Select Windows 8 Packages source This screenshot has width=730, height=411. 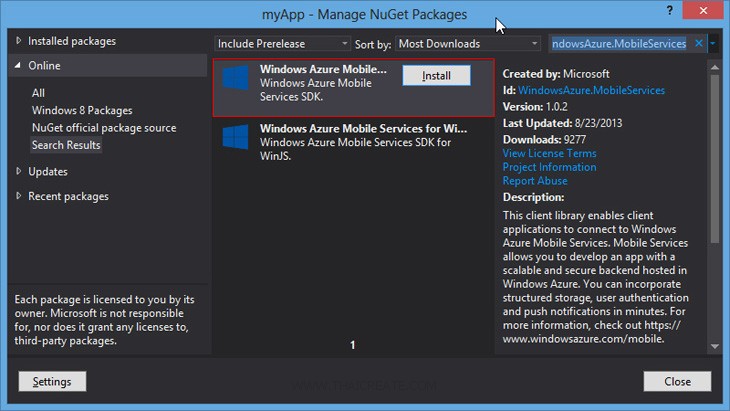82,110
